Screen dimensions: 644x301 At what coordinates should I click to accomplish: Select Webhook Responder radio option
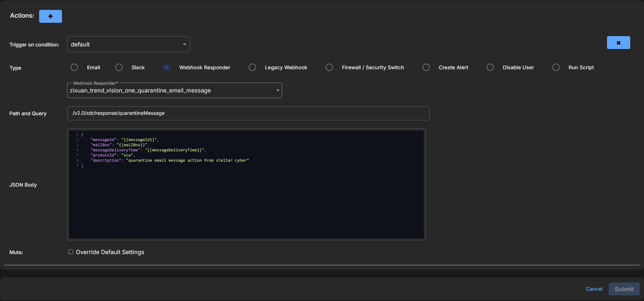click(167, 68)
